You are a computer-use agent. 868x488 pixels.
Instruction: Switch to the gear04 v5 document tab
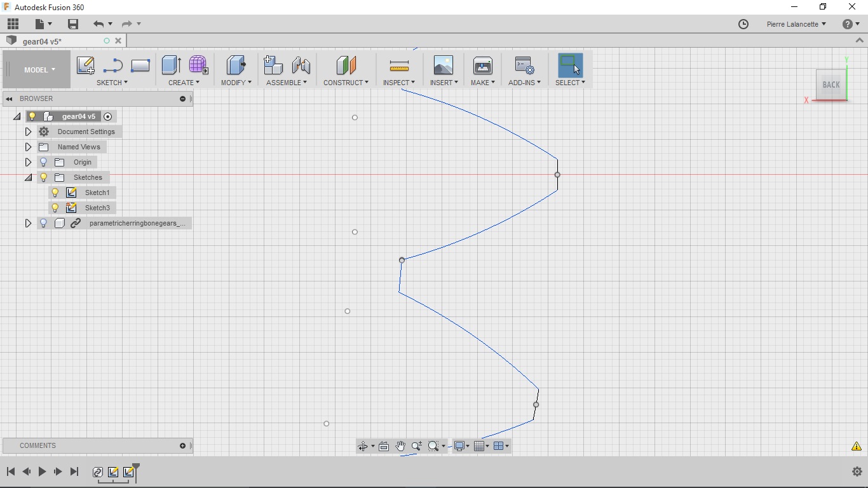pyautogui.click(x=42, y=41)
